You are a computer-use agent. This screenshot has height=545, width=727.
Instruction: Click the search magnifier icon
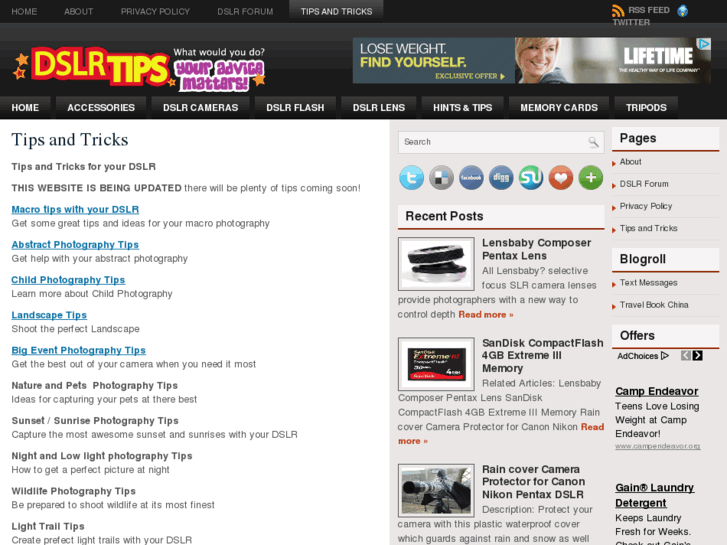(593, 142)
